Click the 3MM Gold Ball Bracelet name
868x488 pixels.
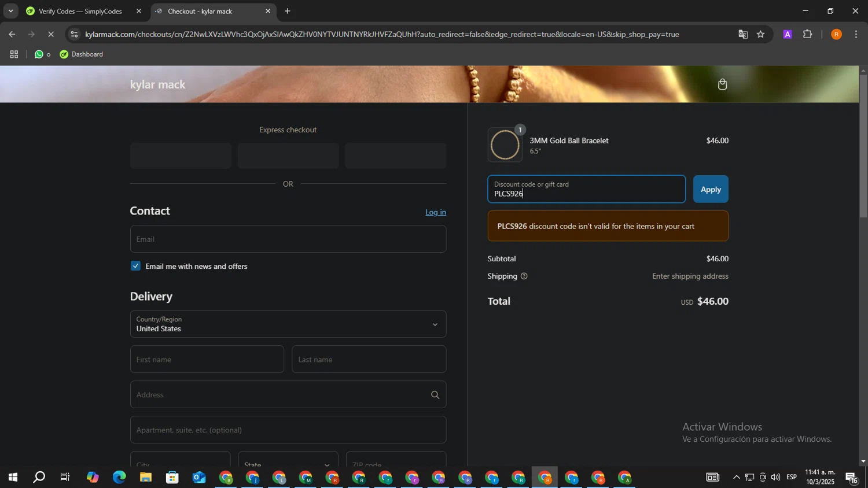(569, 141)
